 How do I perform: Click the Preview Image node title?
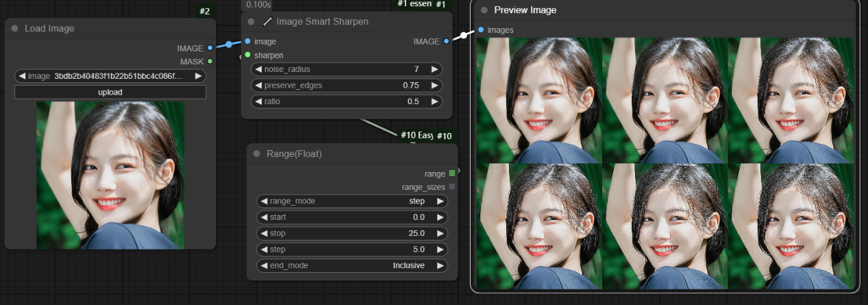tap(525, 10)
